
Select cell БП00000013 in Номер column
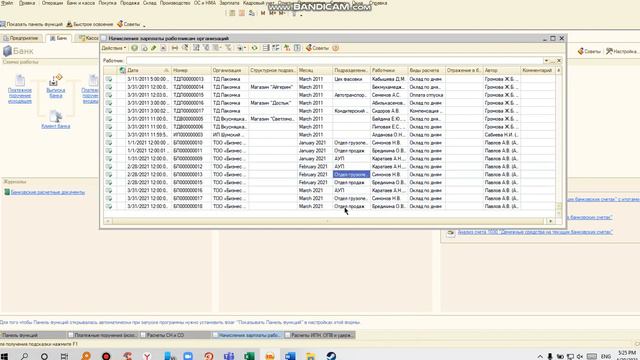(191, 175)
